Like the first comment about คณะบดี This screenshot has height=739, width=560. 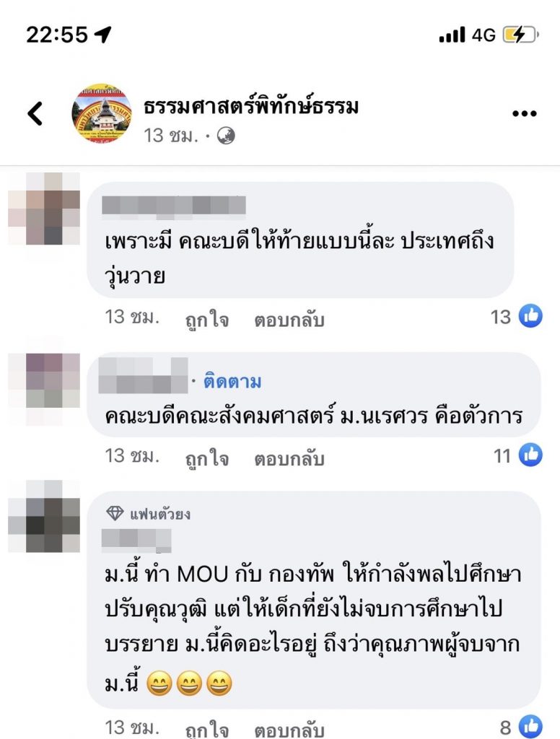[207, 319]
